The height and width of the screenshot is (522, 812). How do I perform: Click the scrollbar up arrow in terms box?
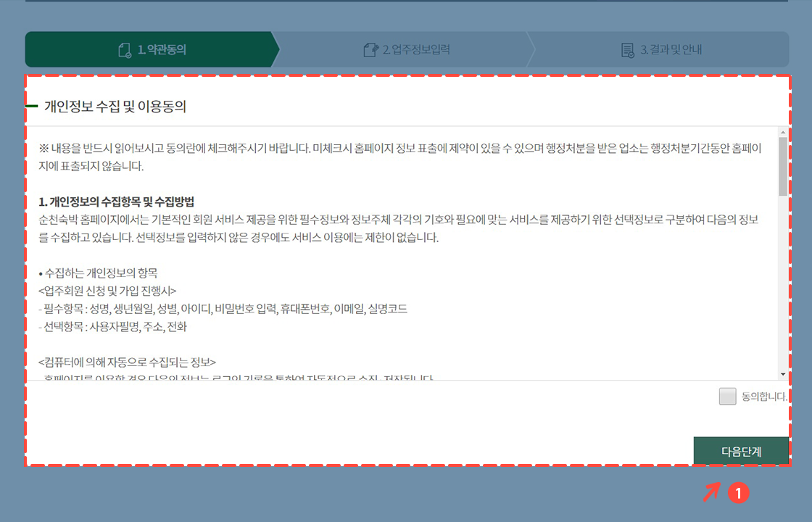(782, 133)
